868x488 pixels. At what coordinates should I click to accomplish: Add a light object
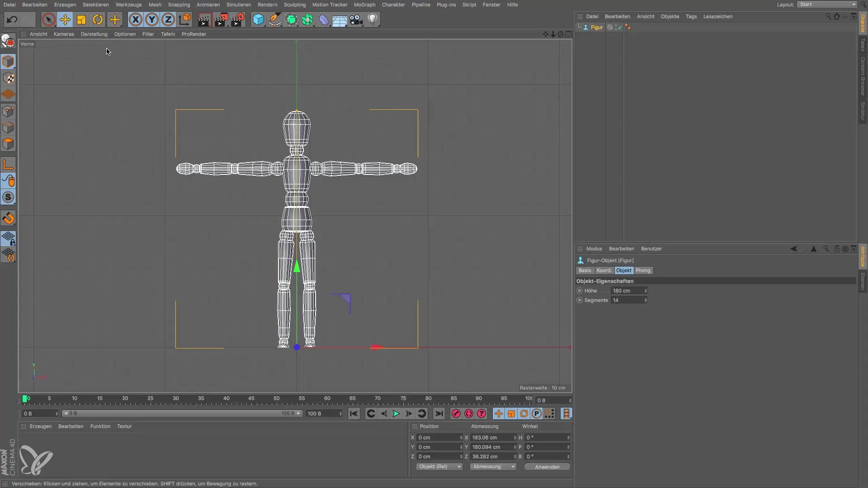pos(373,20)
